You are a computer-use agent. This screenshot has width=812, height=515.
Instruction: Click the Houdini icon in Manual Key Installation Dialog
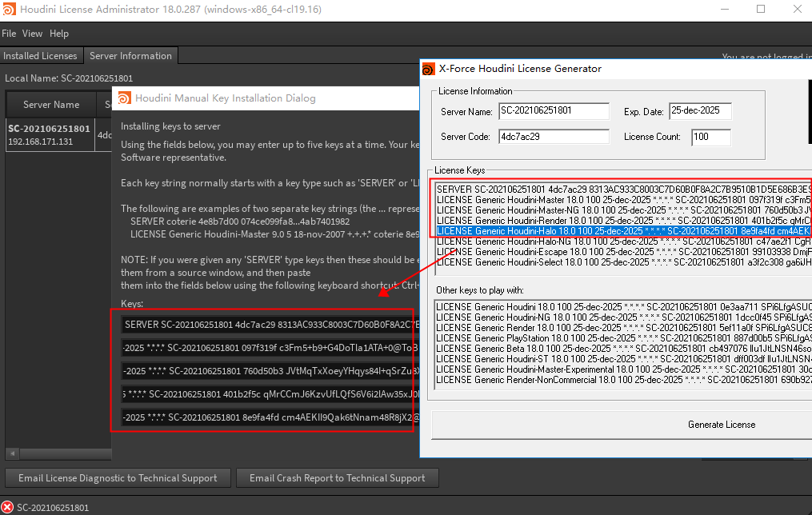point(124,98)
